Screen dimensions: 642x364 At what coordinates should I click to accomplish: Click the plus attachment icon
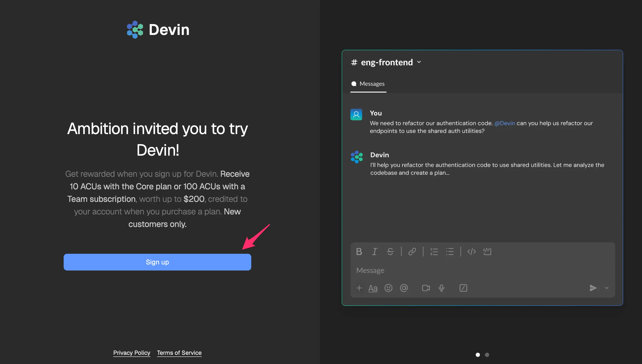[x=359, y=288]
